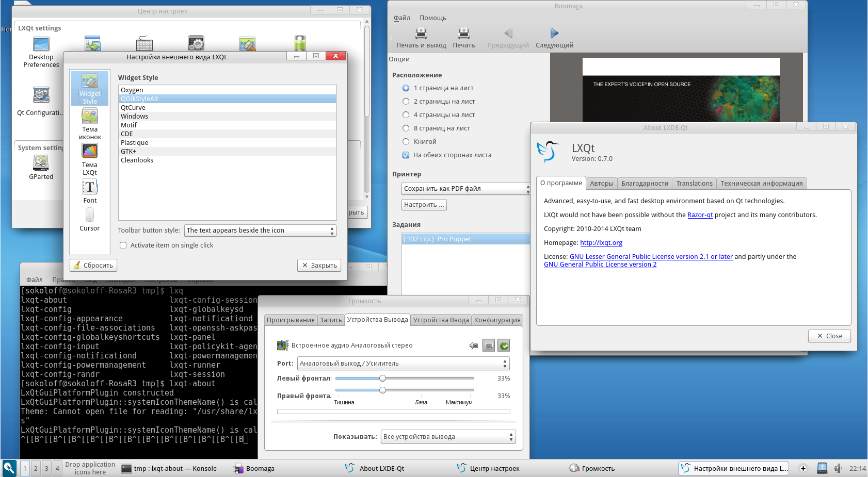Open the Razor-qt project link
868x477 pixels.
pos(700,215)
